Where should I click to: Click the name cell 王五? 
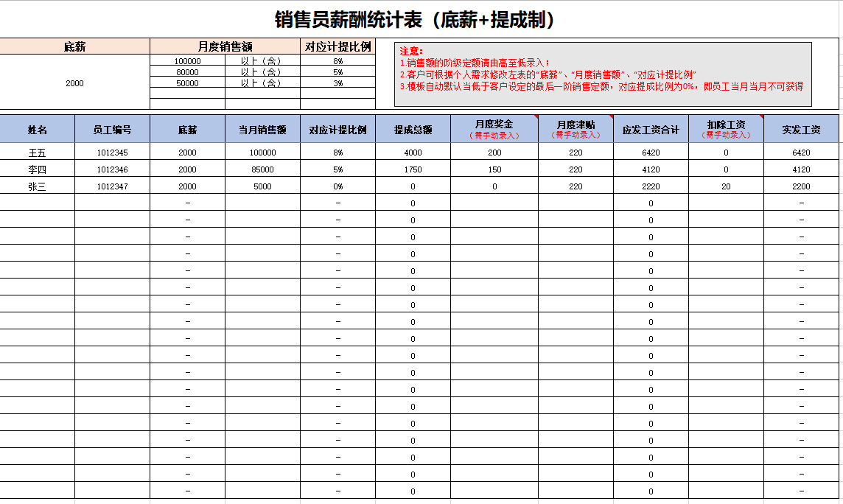point(38,153)
